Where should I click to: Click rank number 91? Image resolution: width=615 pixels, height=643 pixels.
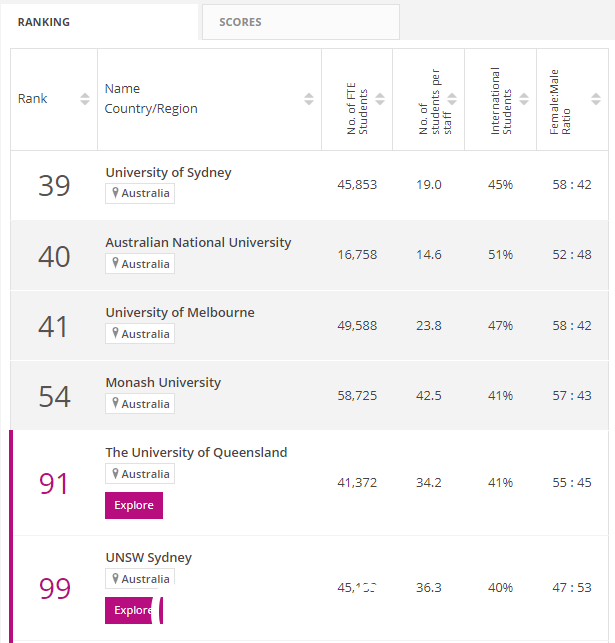point(53,483)
